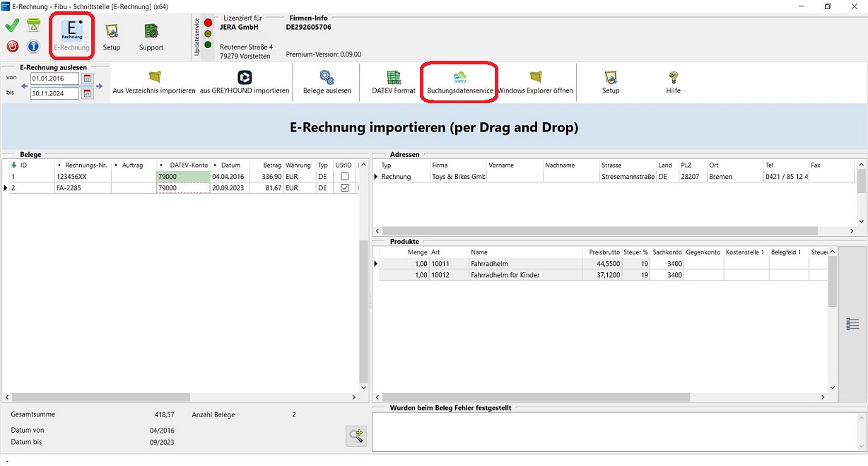Screen dimensions: 868x466
Task: Click the green checkmark icon
Action: [x=12, y=26]
